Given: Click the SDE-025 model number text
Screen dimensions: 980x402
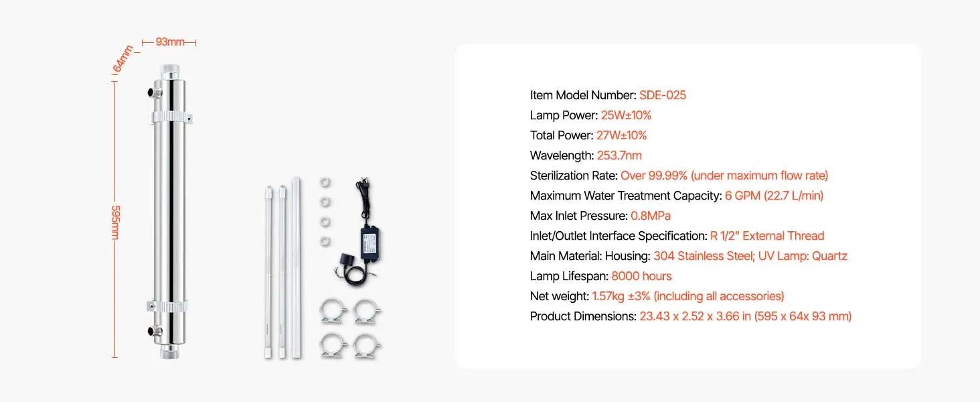Looking at the screenshot, I should [x=663, y=95].
